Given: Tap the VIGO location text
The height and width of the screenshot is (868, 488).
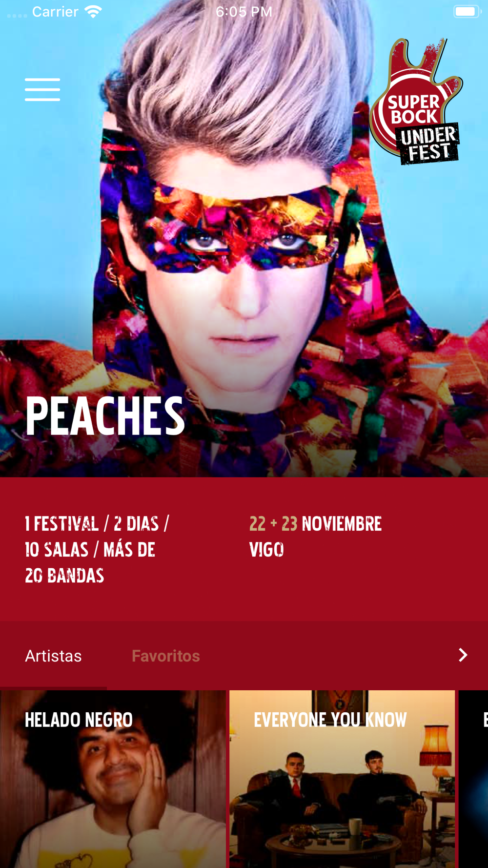Looking at the screenshot, I should pos(266,550).
